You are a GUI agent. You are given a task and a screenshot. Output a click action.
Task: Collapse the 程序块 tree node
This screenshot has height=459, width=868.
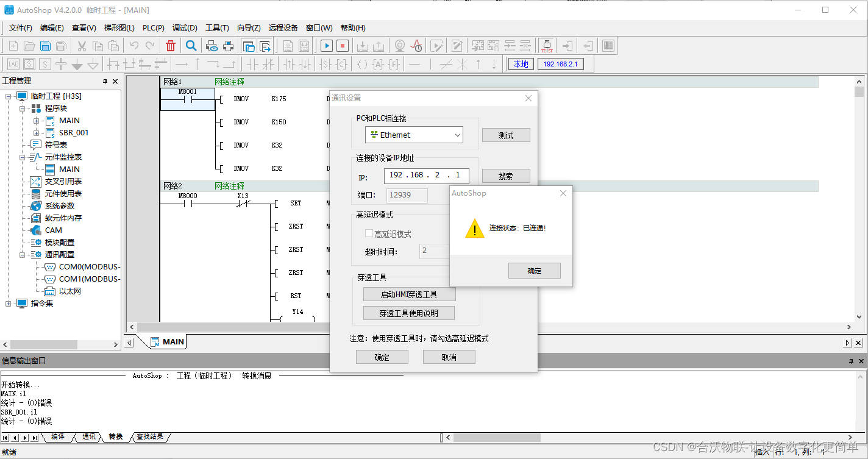point(23,109)
